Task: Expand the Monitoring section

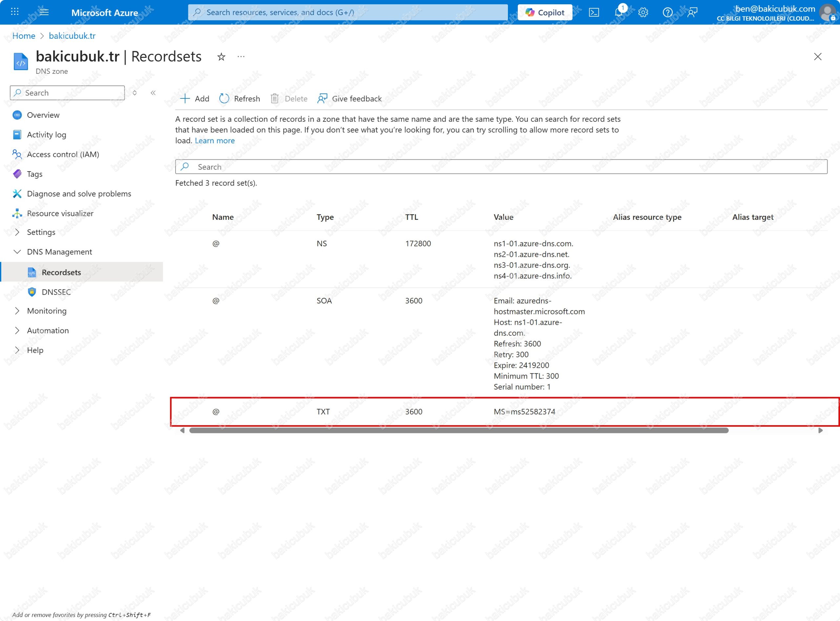Action: (x=17, y=311)
